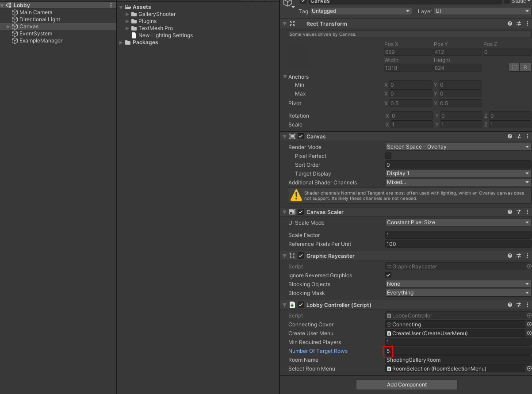
Task: Open the Render Mode dropdown
Action: point(457,147)
